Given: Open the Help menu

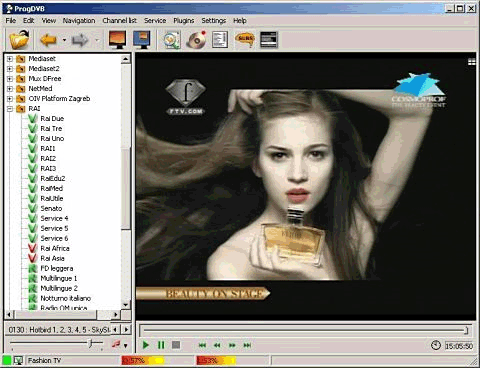Looking at the screenshot, I should point(240,21).
